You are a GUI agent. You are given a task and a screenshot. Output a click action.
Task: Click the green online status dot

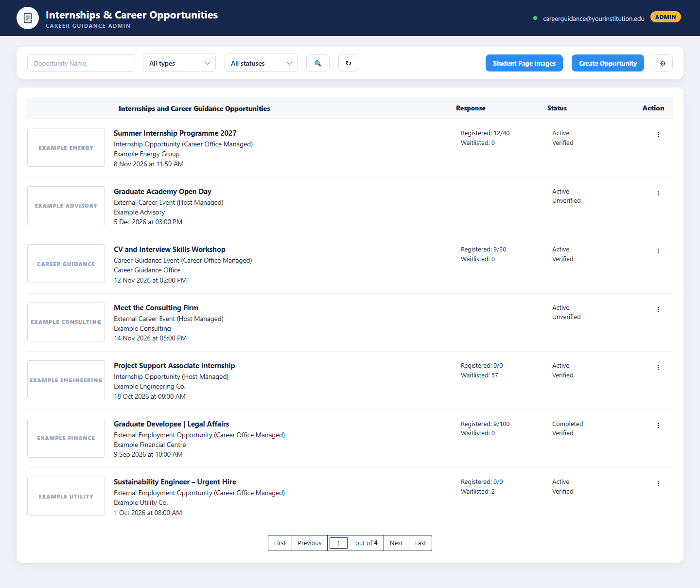535,18
